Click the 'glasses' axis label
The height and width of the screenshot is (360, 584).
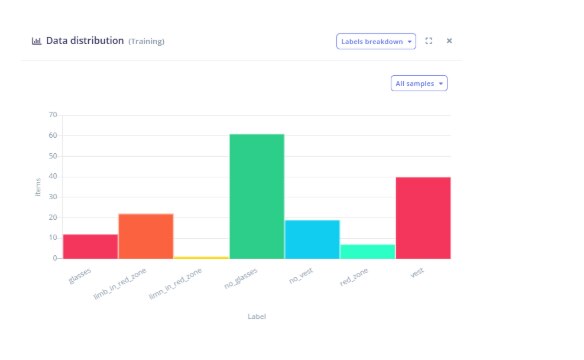[80, 276]
